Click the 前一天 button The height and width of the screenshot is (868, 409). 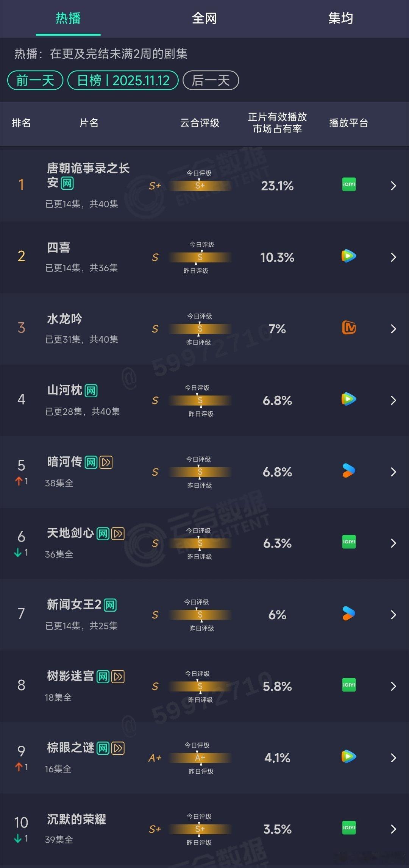pos(35,80)
